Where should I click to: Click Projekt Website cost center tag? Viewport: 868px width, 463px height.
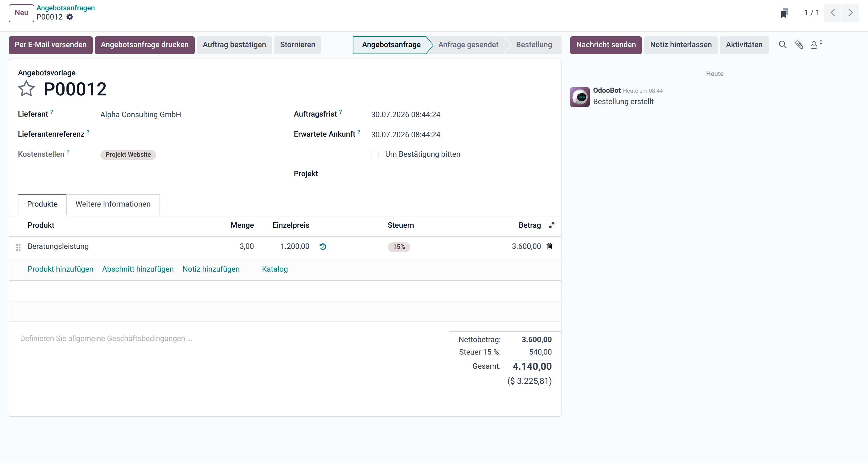tap(128, 155)
